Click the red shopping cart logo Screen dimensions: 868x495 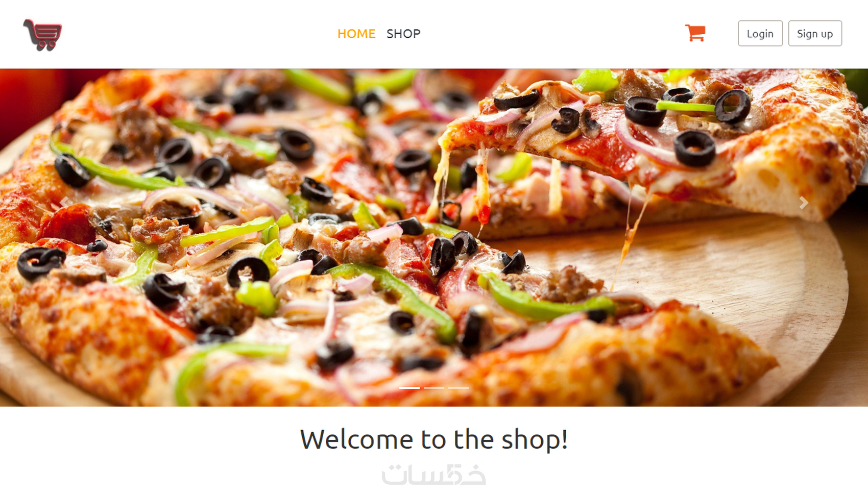tap(42, 35)
